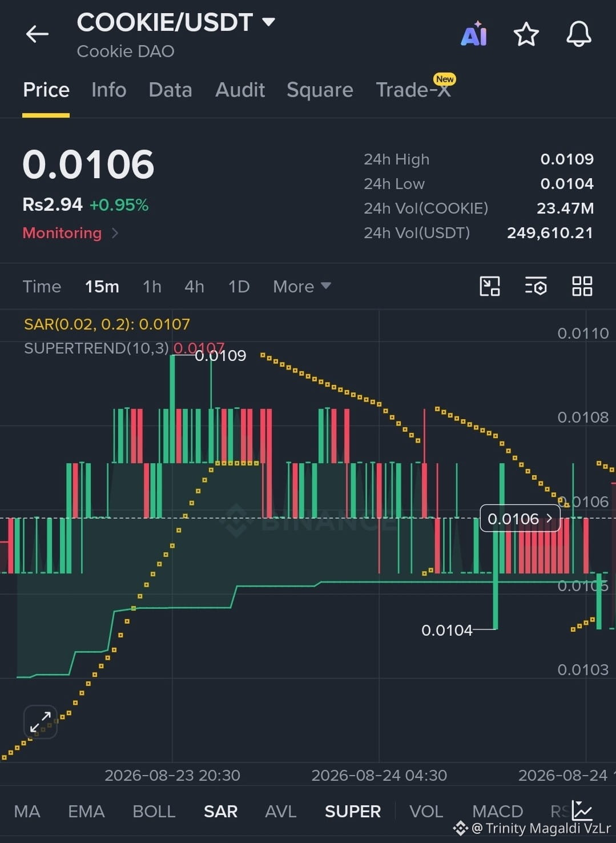Toggle the VOL sub-indicator
Viewport: 616px width, 843px height.
click(426, 811)
